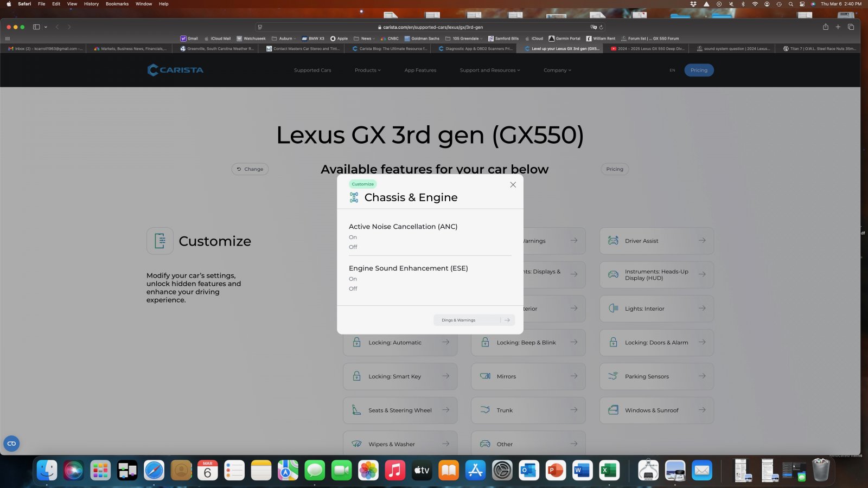Switch to Inbox Gmail tab
Viewport: 868px width, 488px height.
pos(45,49)
